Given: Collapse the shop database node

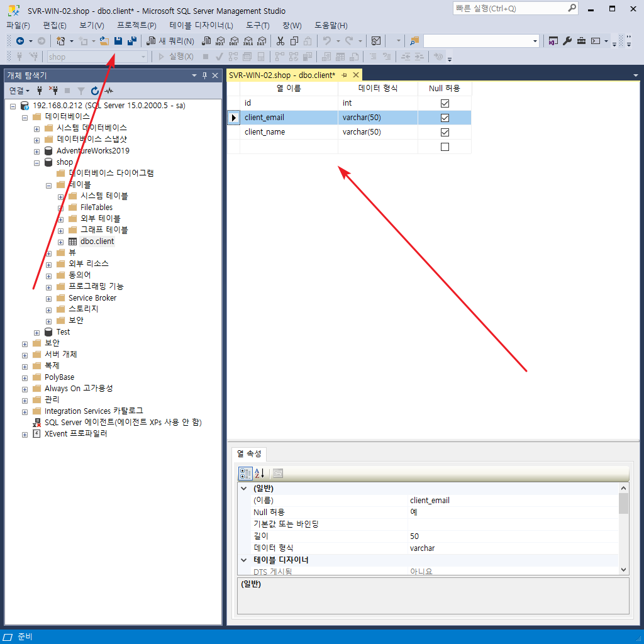Looking at the screenshot, I should (x=36, y=163).
